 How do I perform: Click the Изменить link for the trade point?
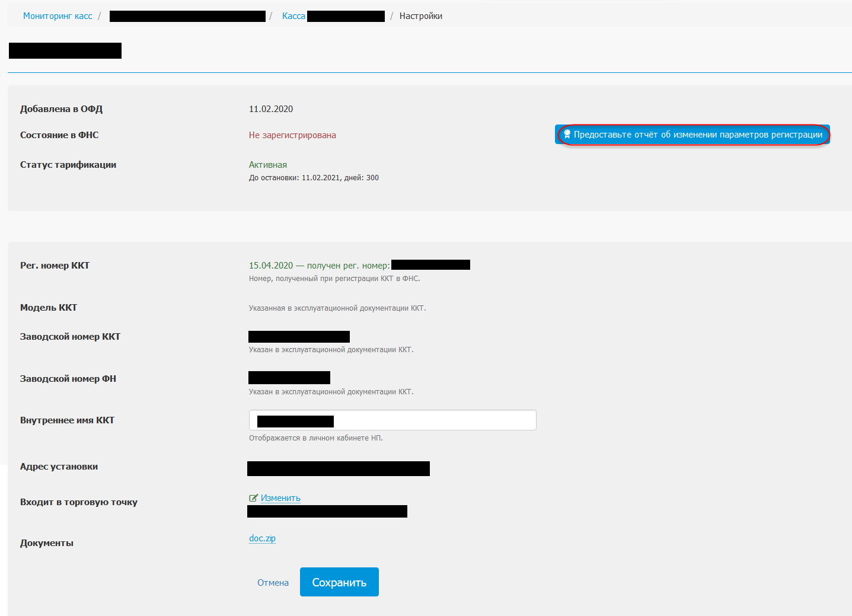click(x=280, y=498)
